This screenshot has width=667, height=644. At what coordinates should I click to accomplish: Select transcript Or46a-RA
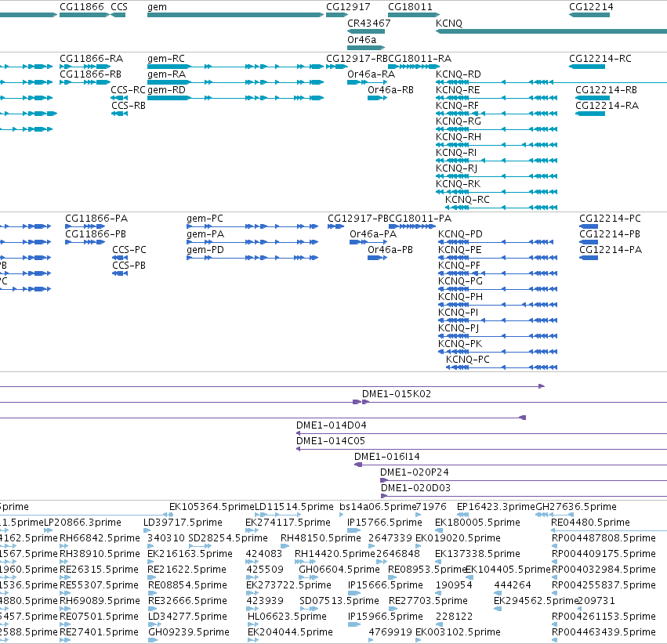point(371,74)
